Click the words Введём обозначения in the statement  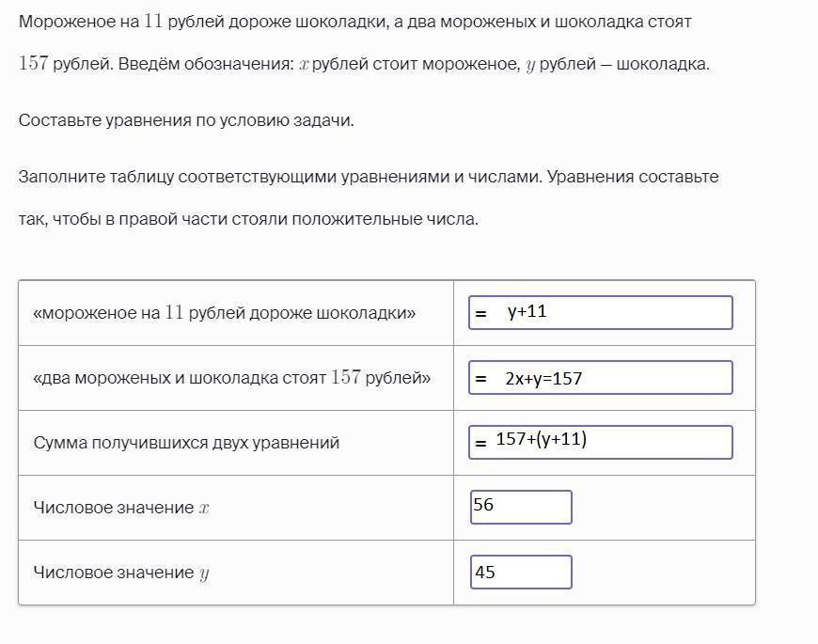tap(206, 64)
